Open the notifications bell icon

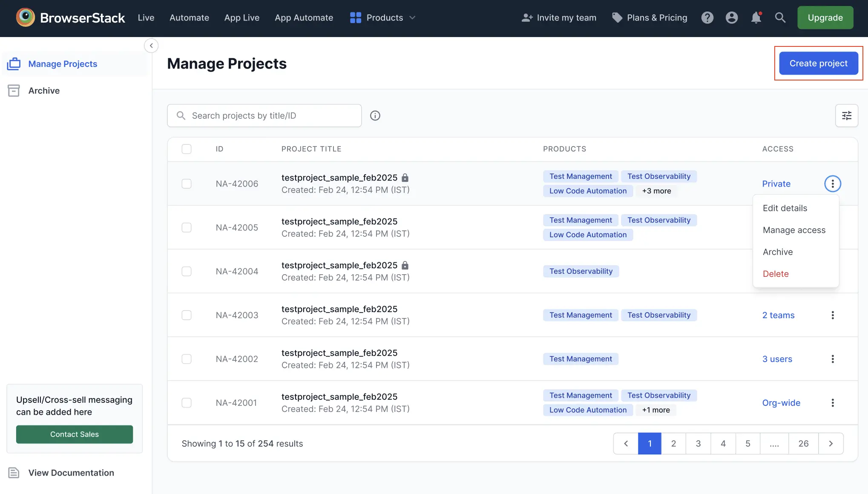click(x=756, y=18)
